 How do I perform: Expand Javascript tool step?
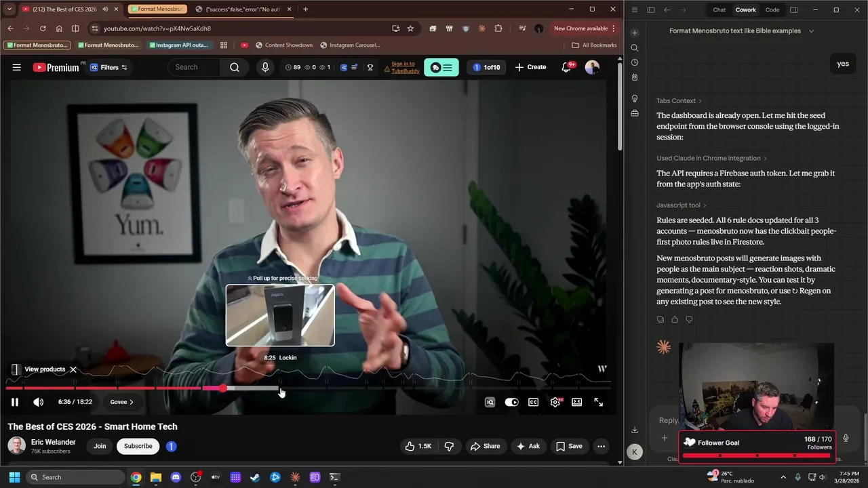[681, 205]
